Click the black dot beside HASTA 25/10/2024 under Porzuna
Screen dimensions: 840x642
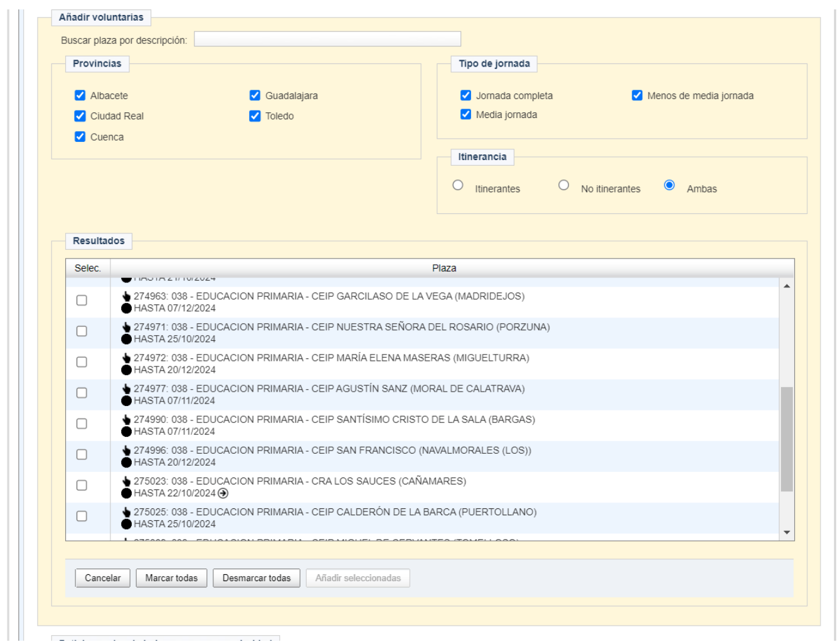(x=126, y=339)
